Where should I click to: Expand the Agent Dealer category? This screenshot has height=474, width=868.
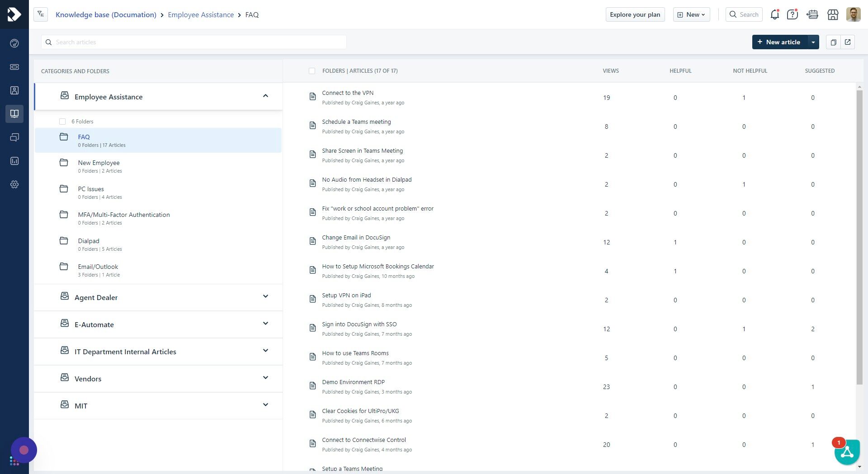coord(265,296)
